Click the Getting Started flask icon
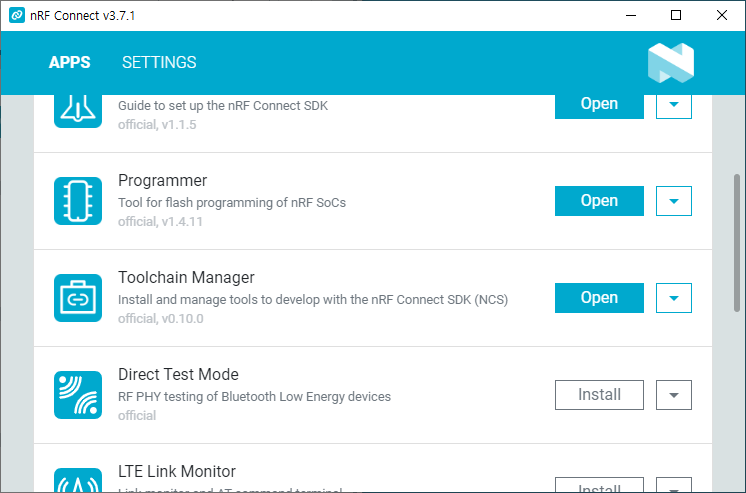This screenshot has height=493, width=746. click(x=78, y=111)
